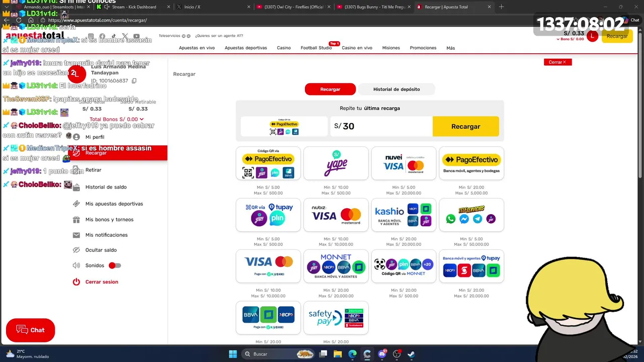Choose the Yape payment method card
644x362 pixels.
point(336,163)
